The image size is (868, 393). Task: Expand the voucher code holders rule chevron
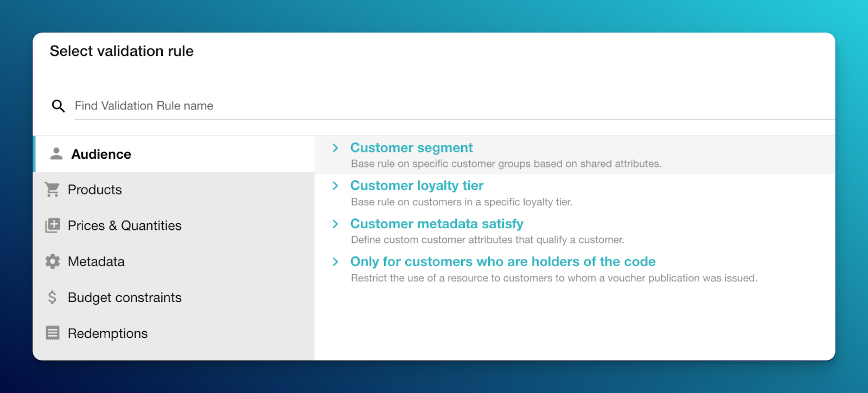(335, 261)
